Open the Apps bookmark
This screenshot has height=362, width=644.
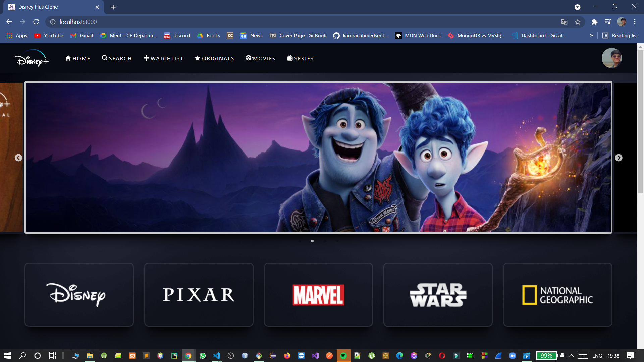[x=17, y=36]
